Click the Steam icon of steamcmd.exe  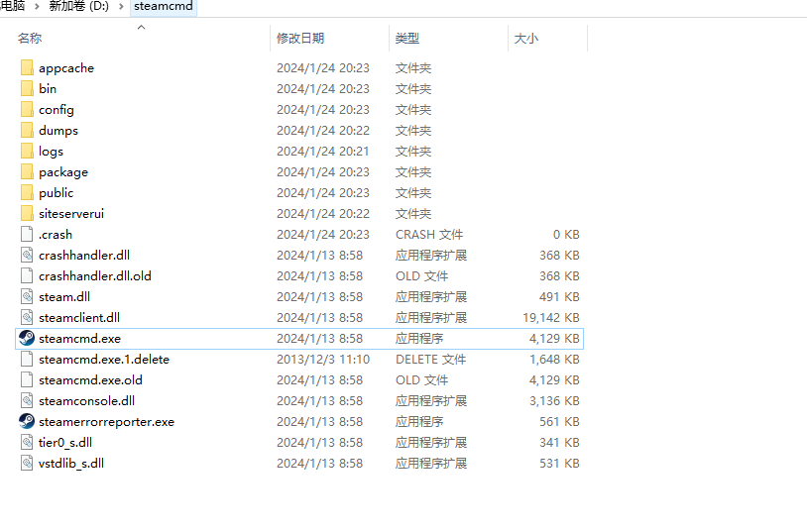27,338
